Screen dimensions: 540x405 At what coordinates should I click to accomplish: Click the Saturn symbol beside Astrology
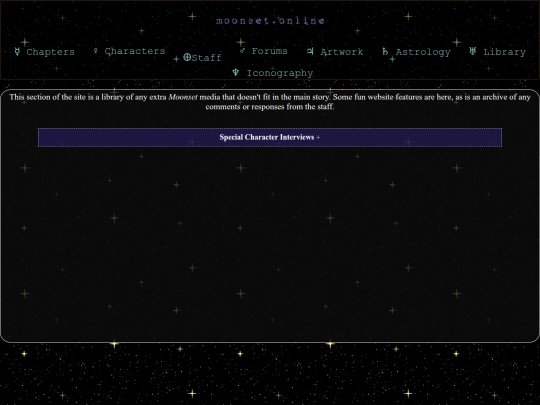tap(385, 52)
